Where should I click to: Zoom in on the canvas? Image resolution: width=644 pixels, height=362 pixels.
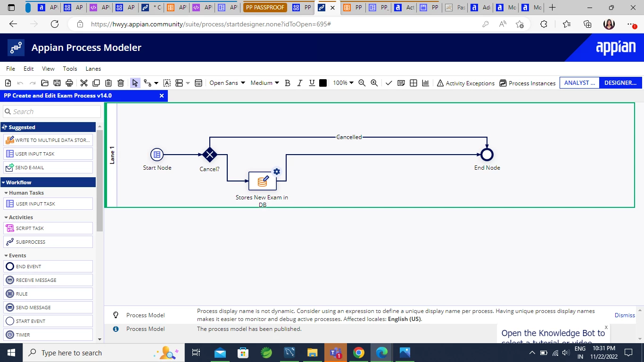374,83
